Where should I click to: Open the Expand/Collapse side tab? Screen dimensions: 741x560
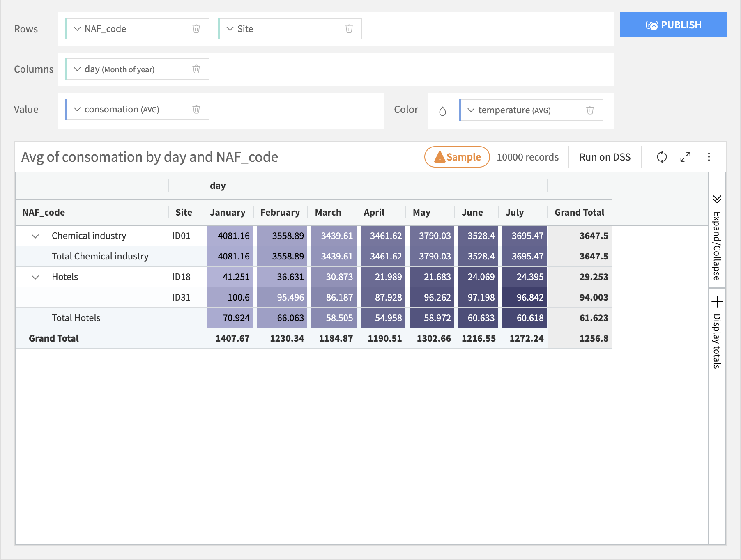717,236
